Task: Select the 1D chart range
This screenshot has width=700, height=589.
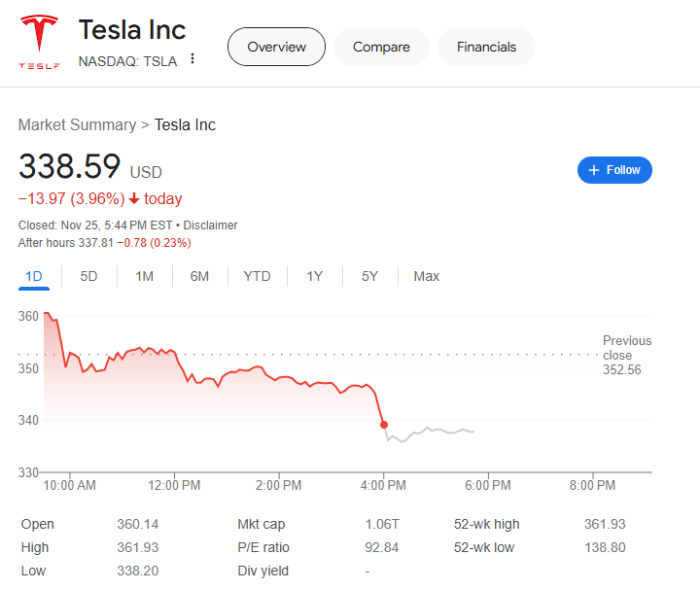Action: click(34, 276)
